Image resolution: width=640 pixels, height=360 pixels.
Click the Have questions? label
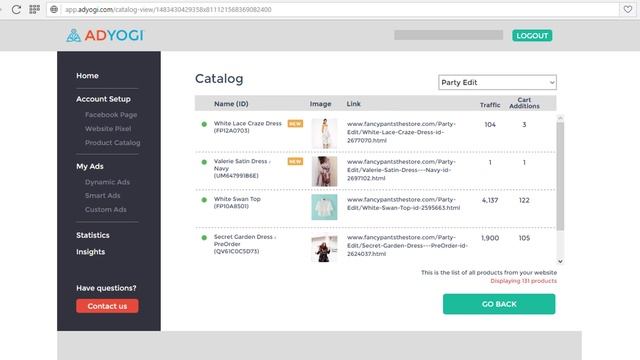click(x=106, y=288)
